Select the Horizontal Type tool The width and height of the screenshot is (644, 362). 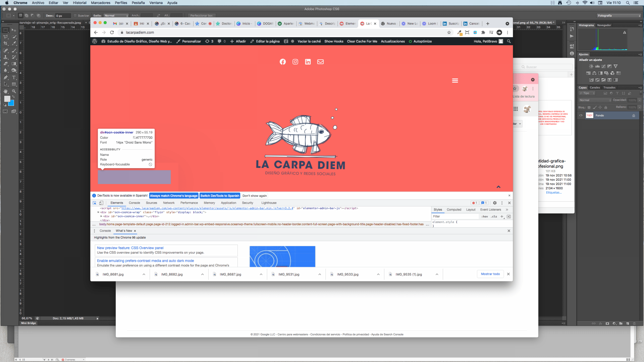point(14,77)
